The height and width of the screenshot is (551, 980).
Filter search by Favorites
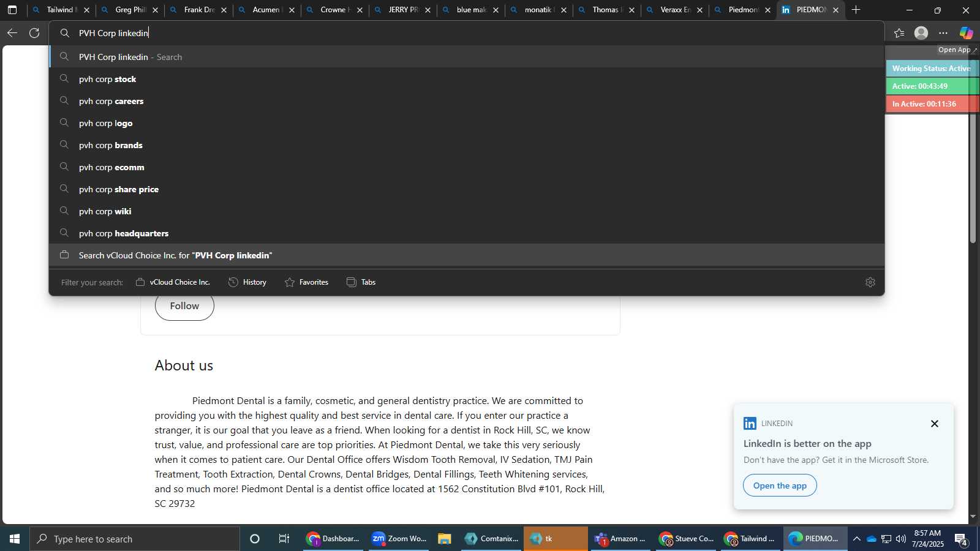(307, 282)
